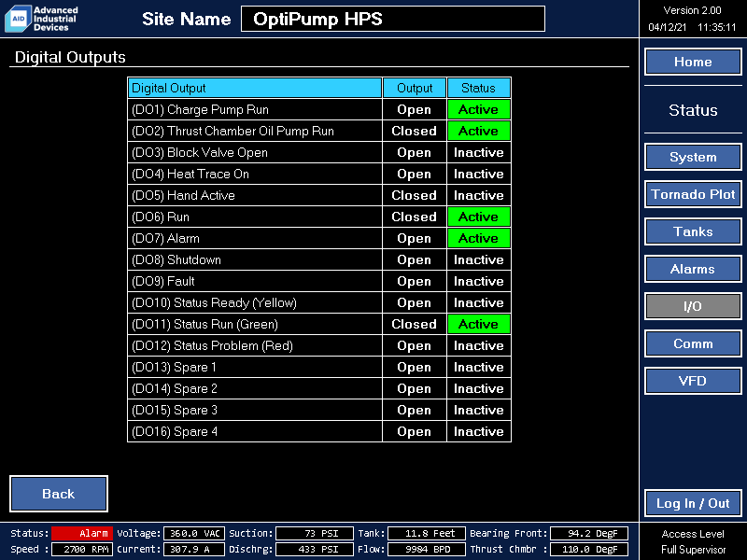Click the green Active status for DO11

(479, 324)
